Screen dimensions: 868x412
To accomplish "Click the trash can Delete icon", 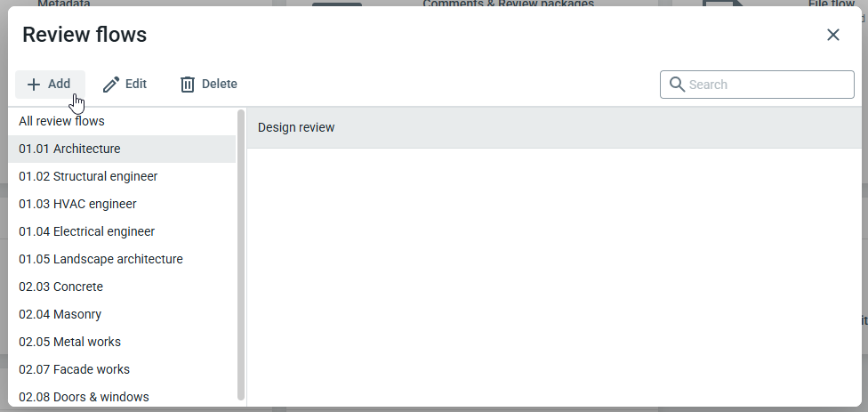I will pyautogui.click(x=188, y=85).
